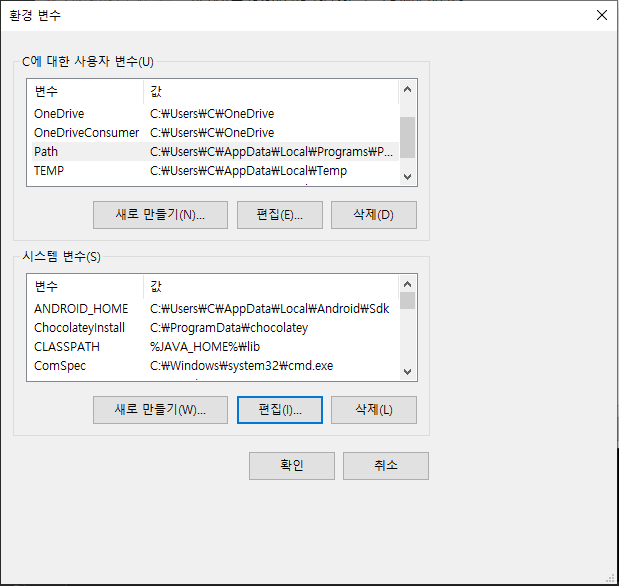
Task: Click the Path value starting C:\Users\C\AppData\Local\Programs
Action: 272,152
